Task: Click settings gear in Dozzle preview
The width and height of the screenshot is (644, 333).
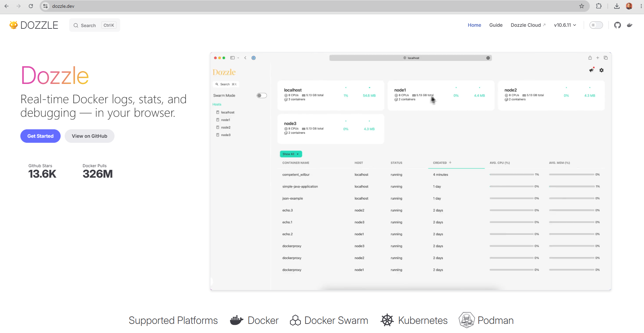Action: (602, 70)
